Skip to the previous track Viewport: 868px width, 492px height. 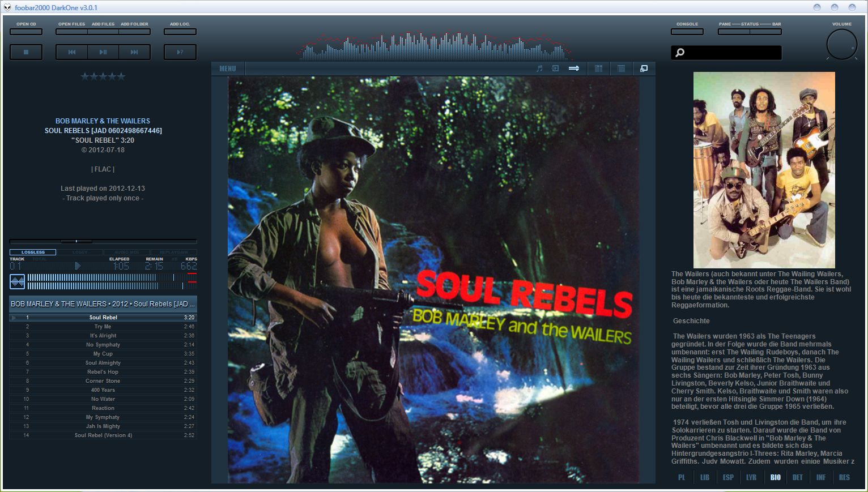pos(72,52)
